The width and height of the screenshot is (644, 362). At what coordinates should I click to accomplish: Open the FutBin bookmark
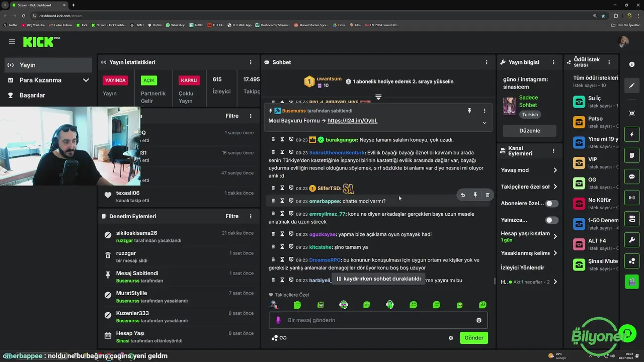coord(196,25)
